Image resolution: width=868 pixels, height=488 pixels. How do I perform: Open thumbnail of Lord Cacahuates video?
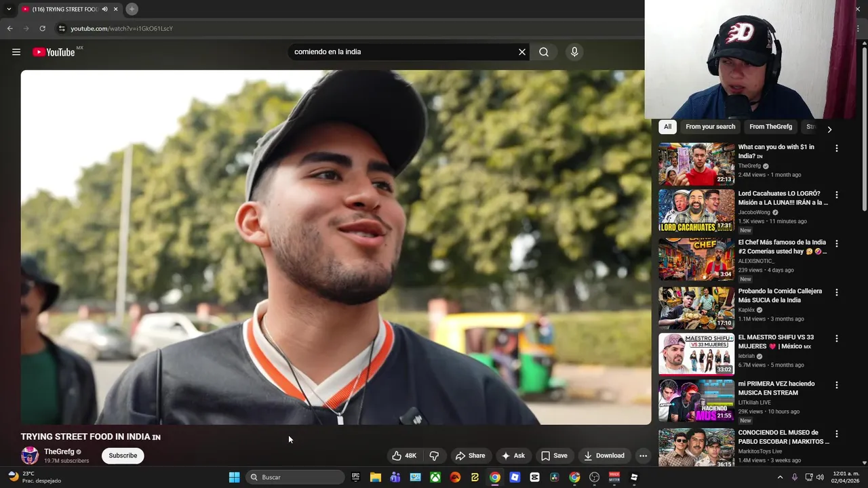pos(696,210)
